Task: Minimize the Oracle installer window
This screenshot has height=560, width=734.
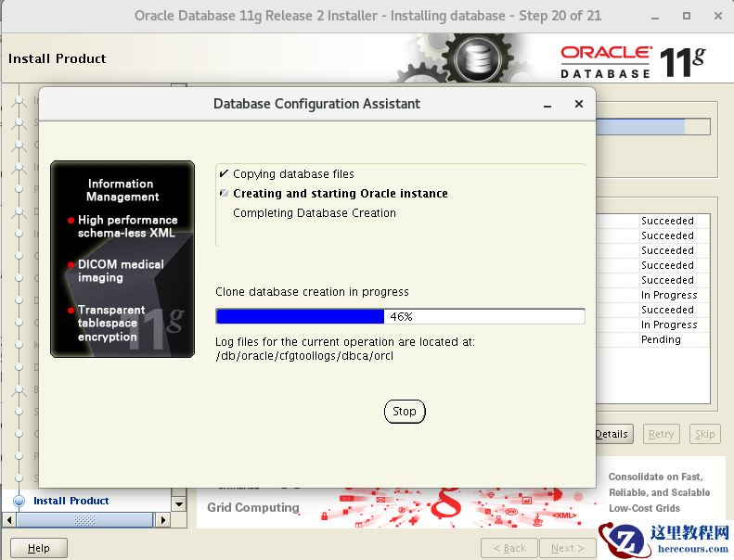Action: point(655,17)
